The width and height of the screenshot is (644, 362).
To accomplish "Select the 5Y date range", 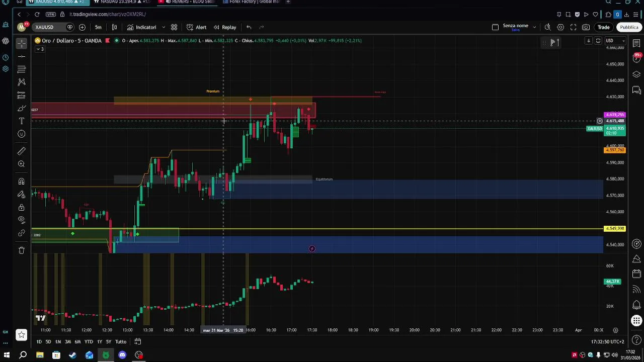I will pos(109,342).
